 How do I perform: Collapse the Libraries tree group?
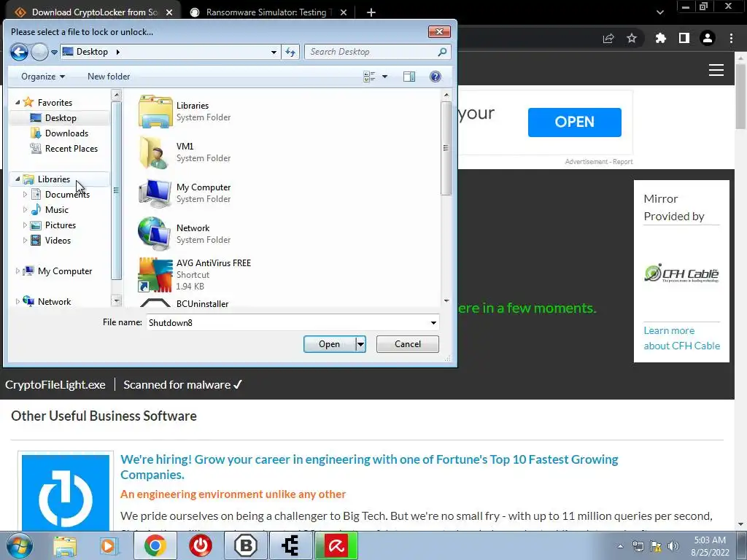tap(18, 179)
